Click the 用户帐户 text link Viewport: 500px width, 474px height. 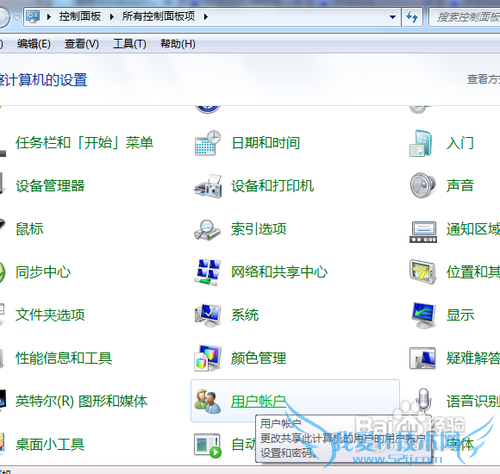point(259,401)
